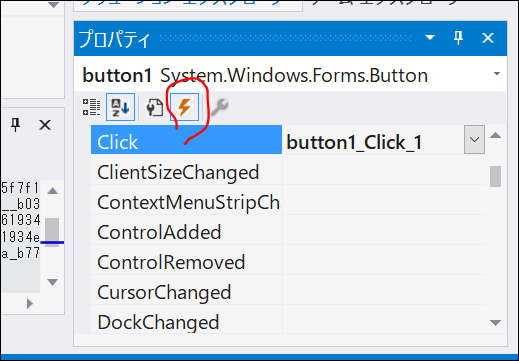Open button1 object selector dropdown
This screenshot has height=361, width=519.
click(x=497, y=74)
